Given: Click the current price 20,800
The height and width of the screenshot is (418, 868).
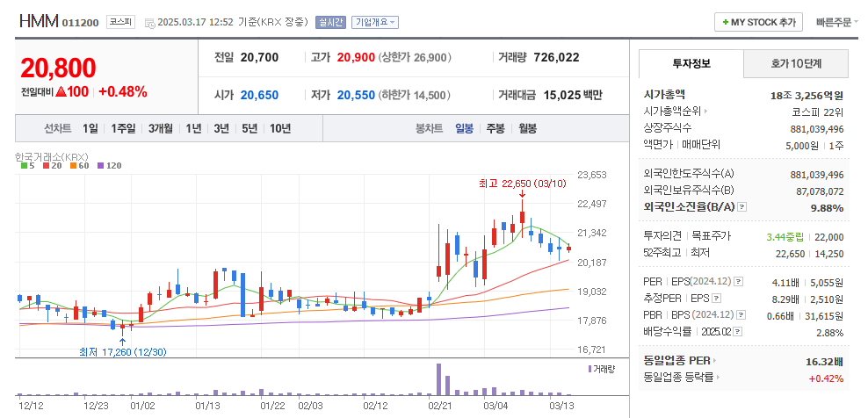Looking at the screenshot, I should 58,68.
